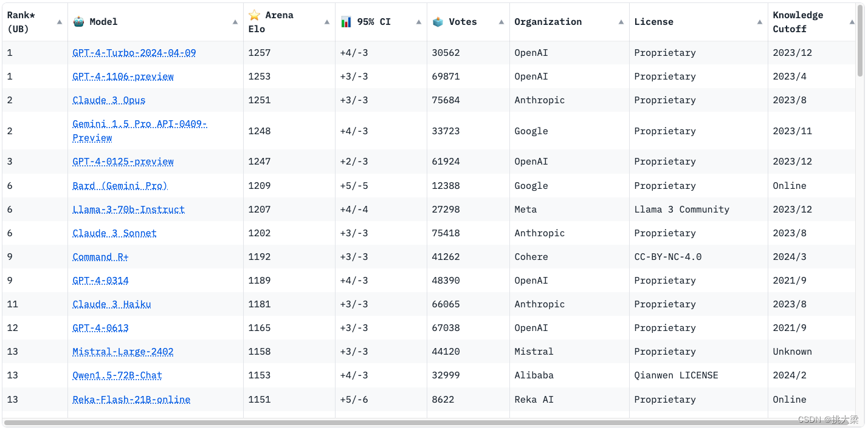Image resolution: width=868 pixels, height=430 pixels.
Task: Select Elo score 1192 cell
Action: click(x=289, y=257)
